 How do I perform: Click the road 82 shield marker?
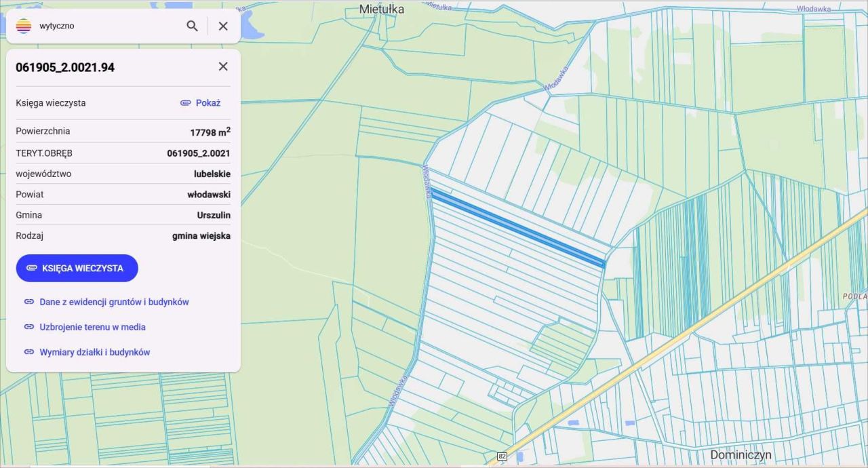click(502, 456)
